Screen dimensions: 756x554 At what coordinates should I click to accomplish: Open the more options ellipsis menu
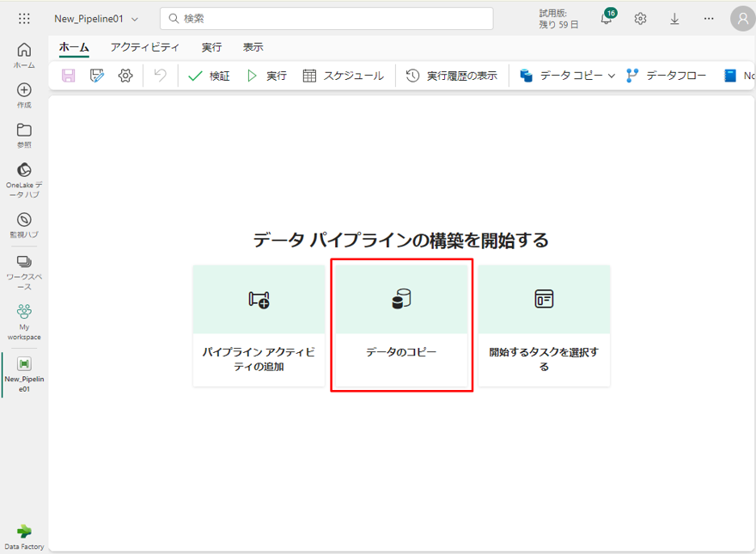tap(709, 18)
